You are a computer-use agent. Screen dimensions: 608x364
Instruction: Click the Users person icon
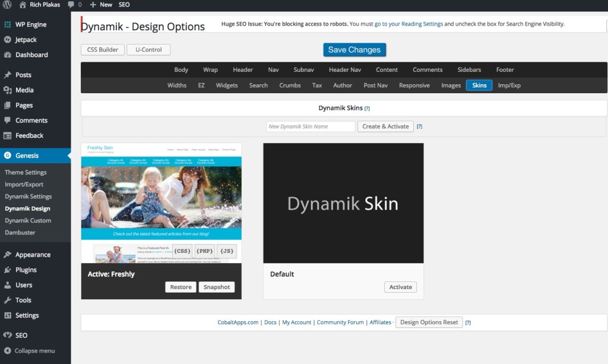click(7, 285)
